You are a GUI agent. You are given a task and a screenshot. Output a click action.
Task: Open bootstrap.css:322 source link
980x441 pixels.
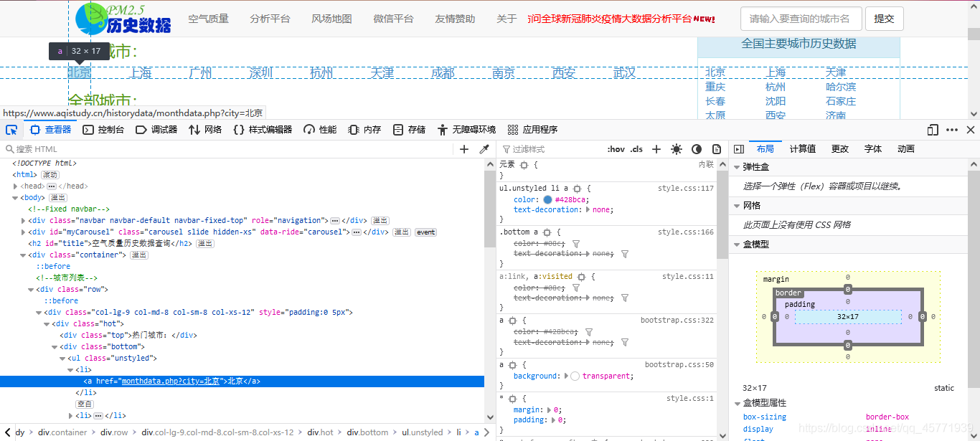(677, 321)
